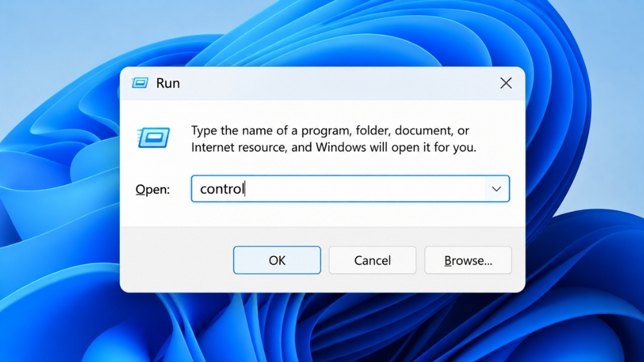Image resolution: width=644 pixels, height=362 pixels.
Task: Open the Browse... file picker
Action: coord(468,260)
